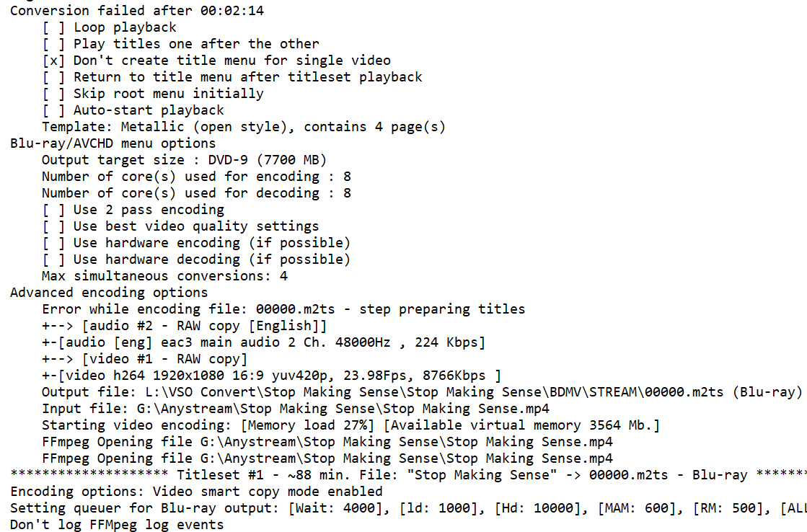Enable Use 2 pass encoding
The height and width of the screenshot is (532, 807).
pyautogui.click(x=53, y=210)
